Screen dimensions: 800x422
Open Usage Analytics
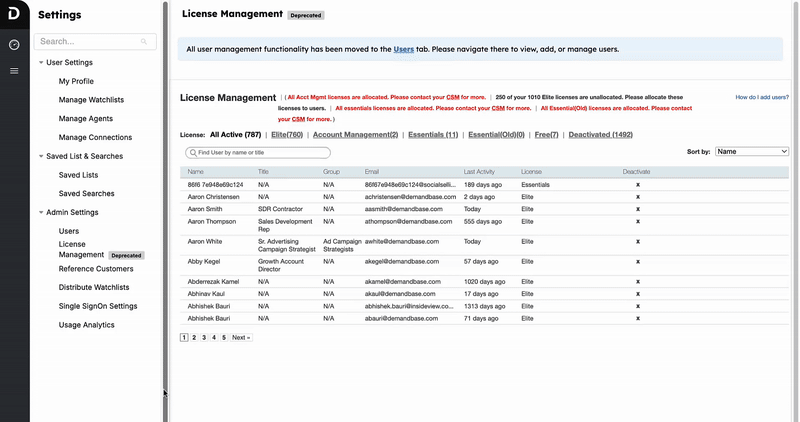pyautogui.click(x=87, y=325)
